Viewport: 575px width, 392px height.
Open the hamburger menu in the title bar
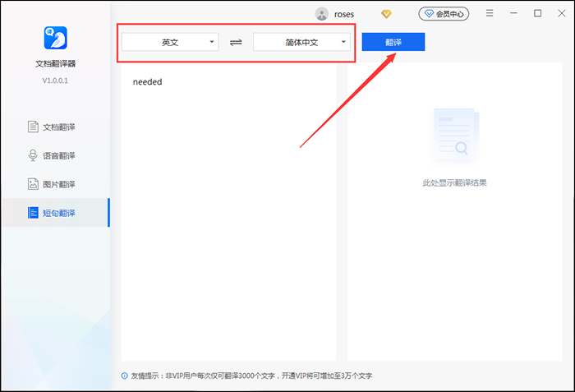(x=490, y=13)
